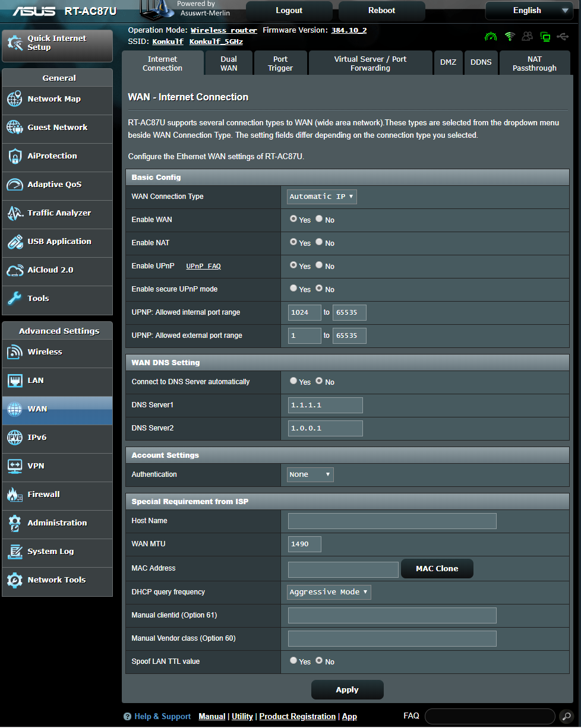581x728 pixels.
Task: Click the guest network users status icon
Action: [527, 37]
